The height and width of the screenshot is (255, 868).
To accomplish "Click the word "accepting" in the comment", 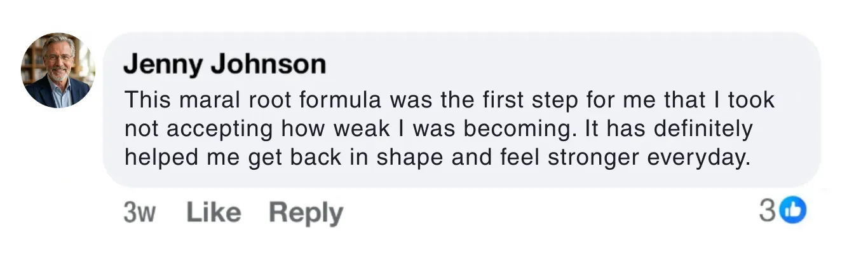I will (x=219, y=129).
